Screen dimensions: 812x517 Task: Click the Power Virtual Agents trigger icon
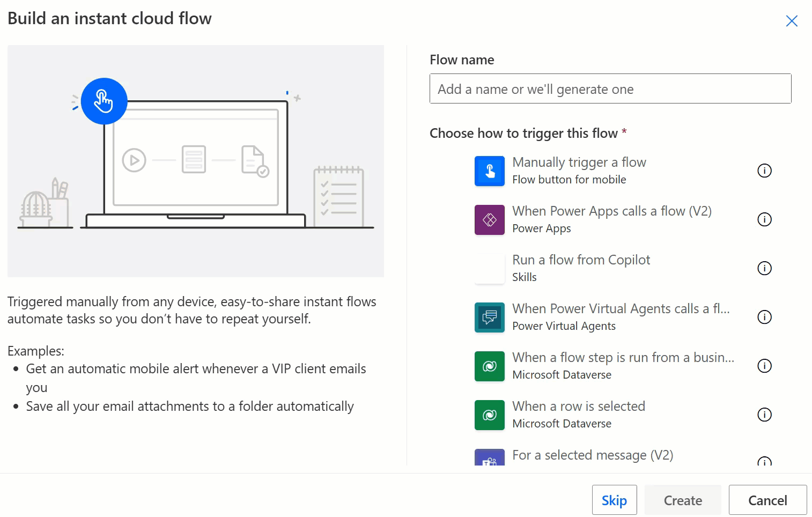[489, 317]
